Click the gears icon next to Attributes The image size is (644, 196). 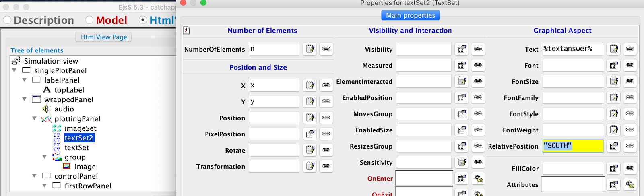tap(630, 185)
